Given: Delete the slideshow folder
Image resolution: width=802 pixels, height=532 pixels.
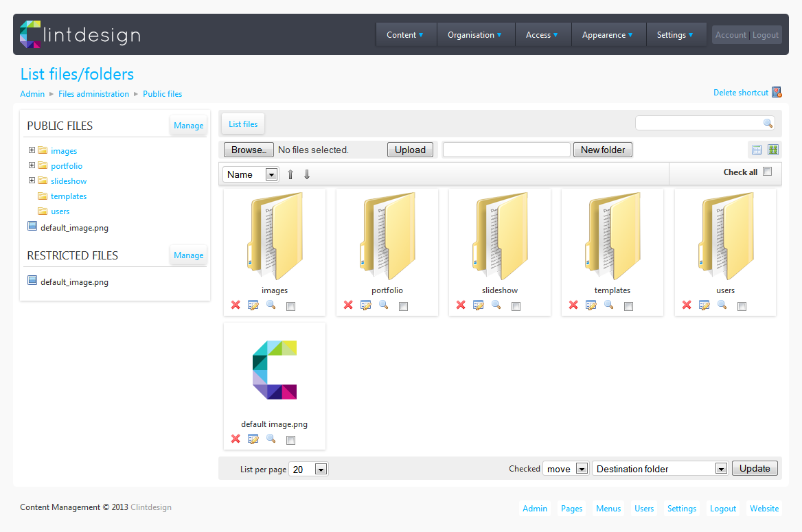Looking at the screenshot, I should coord(461,305).
